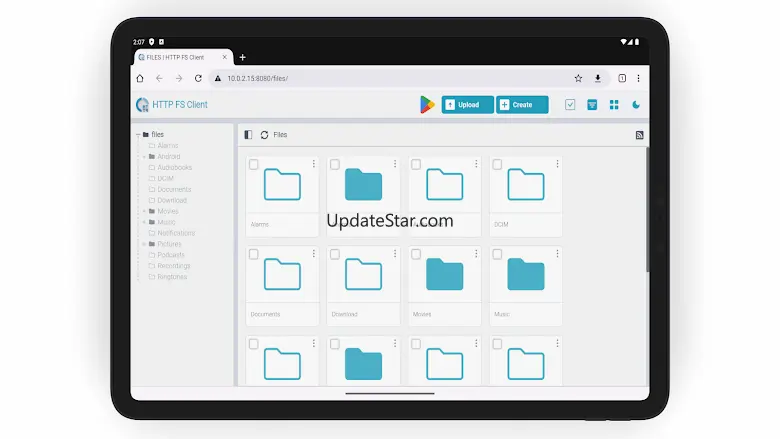Select Podcasts in sidebar tree
The width and height of the screenshot is (780, 439).
click(x=171, y=255)
